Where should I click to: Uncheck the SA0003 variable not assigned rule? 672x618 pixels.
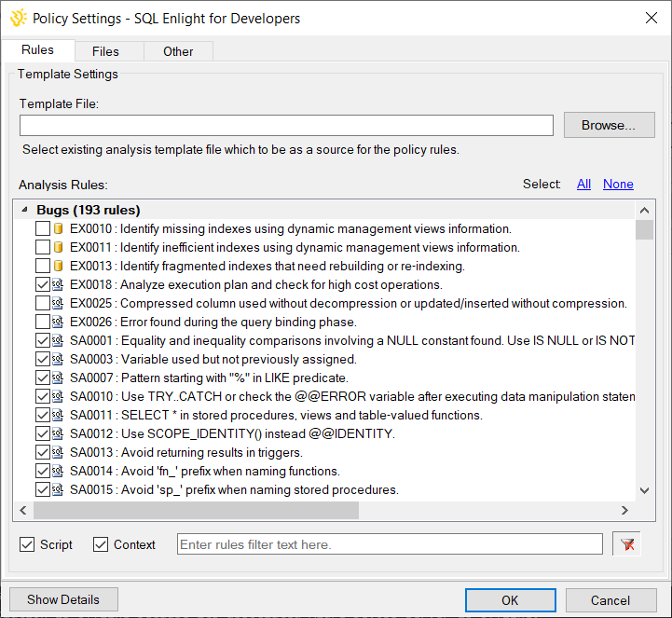click(x=43, y=359)
